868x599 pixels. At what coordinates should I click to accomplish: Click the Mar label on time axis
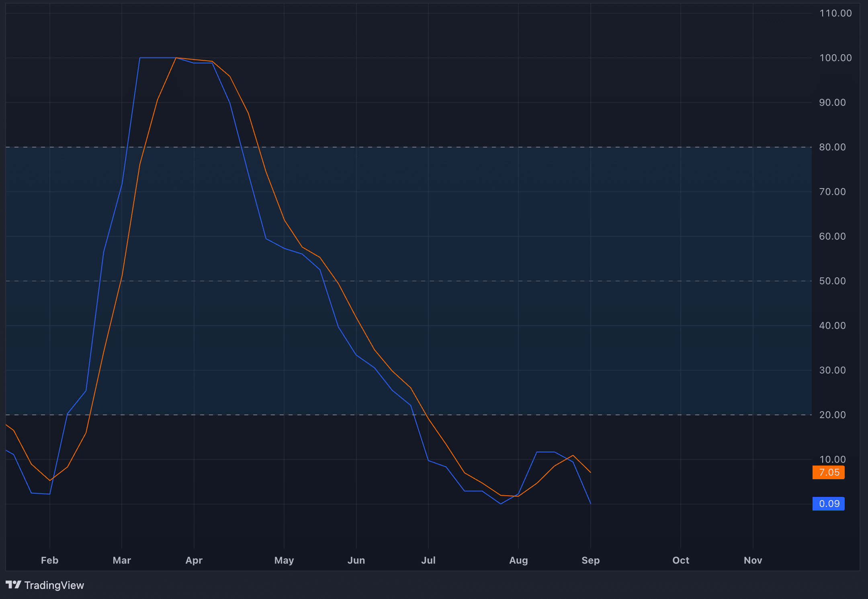pyautogui.click(x=122, y=560)
